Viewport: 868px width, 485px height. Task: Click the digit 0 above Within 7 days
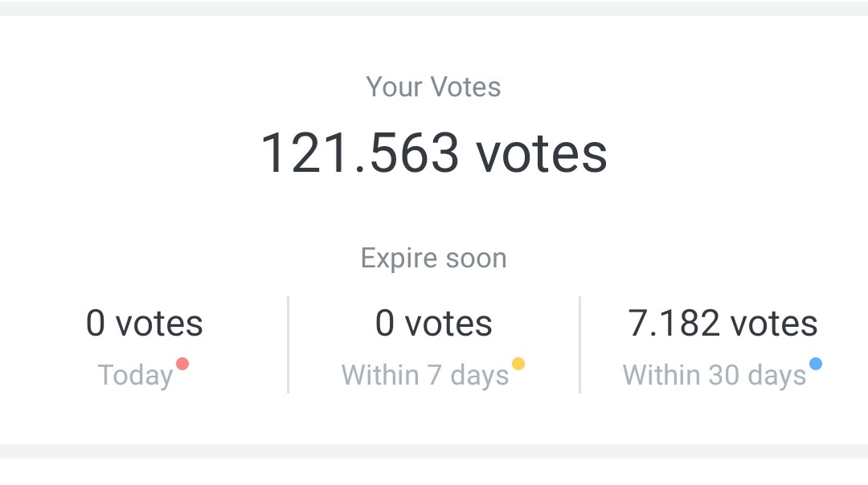coord(385,324)
